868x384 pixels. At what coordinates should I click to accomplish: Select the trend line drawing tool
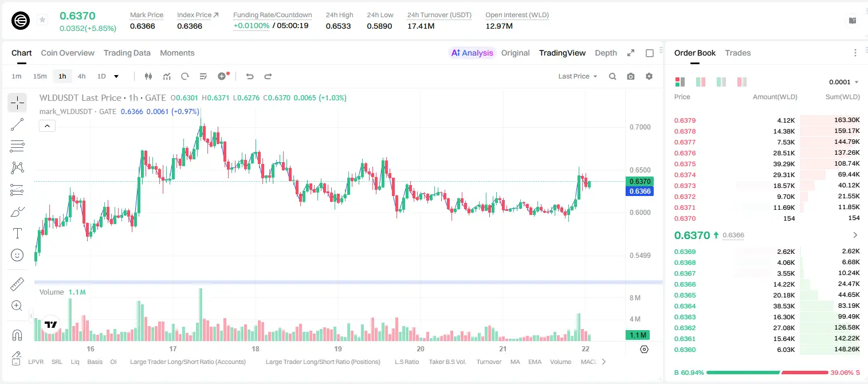(17, 124)
